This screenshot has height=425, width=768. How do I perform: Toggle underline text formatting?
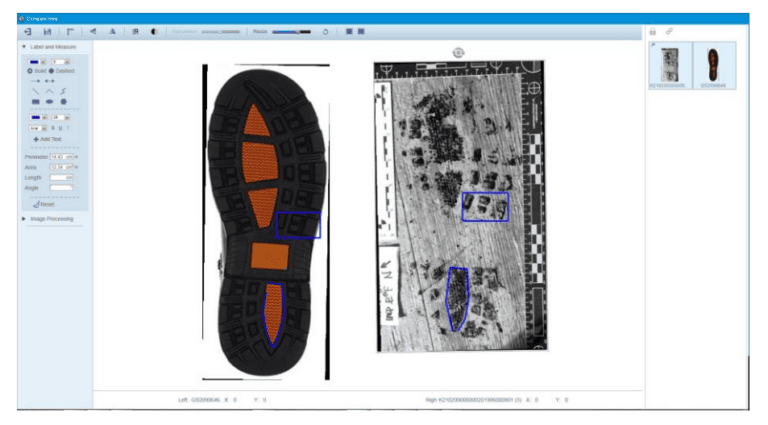[60, 128]
